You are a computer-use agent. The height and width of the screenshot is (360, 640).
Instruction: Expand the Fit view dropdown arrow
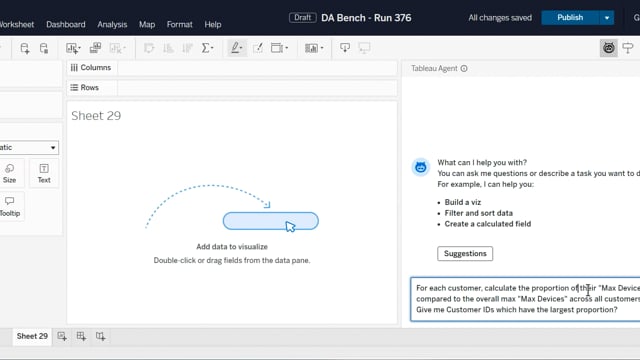point(287,48)
